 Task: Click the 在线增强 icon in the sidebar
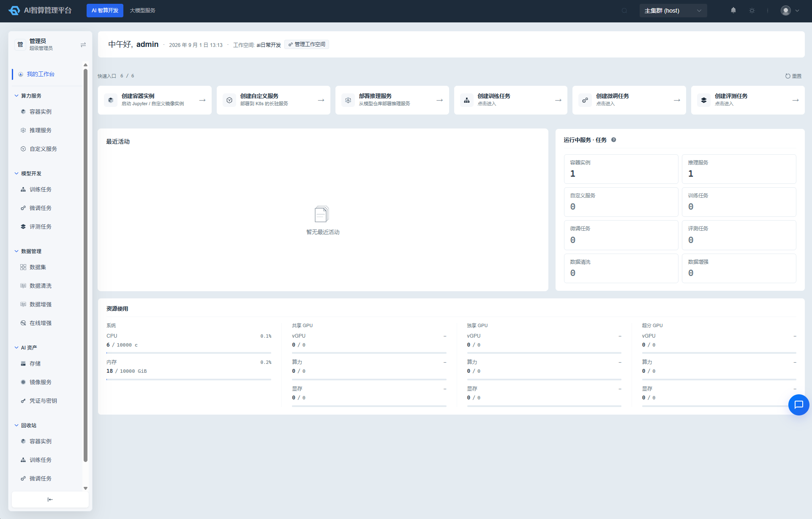point(23,323)
